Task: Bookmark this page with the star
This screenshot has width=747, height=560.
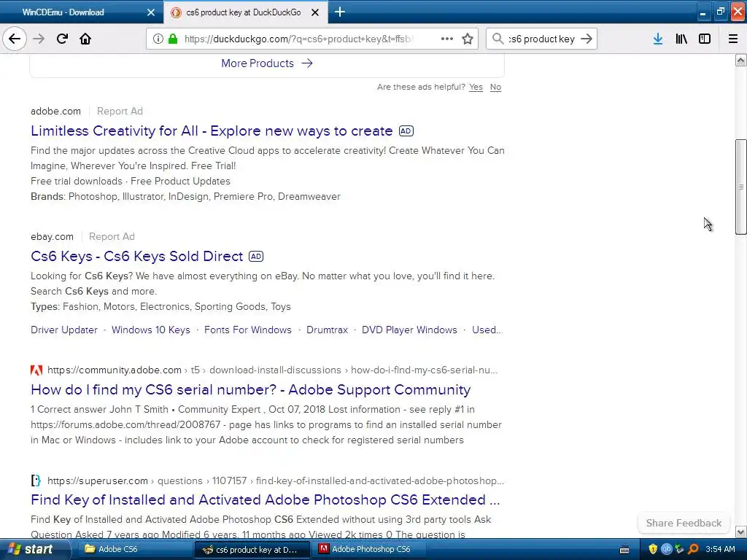Action: [x=468, y=39]
